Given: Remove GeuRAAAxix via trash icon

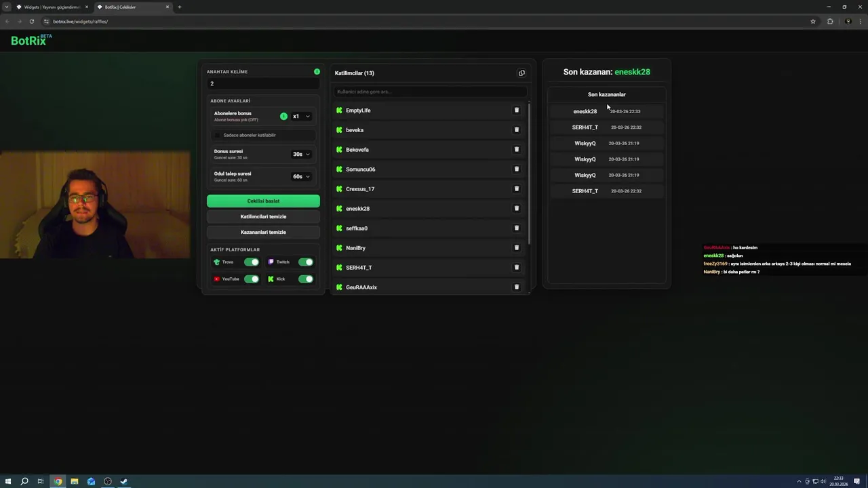Looking at the screenshot, I should tap(516, 287).
